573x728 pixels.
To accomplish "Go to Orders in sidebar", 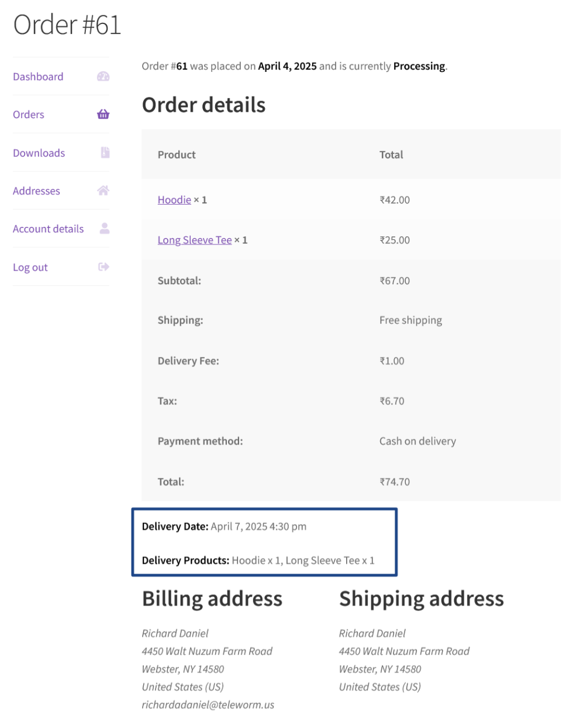I will click(x=29, y=115).
